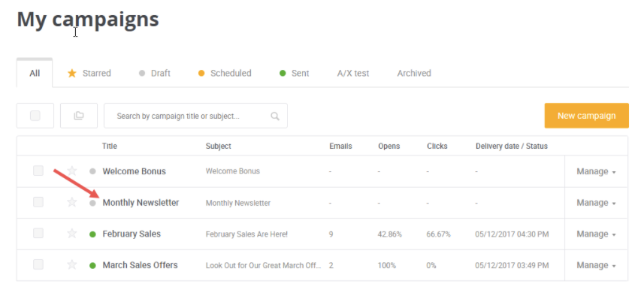Star the Monthly Newsletter campaign

pyautogui.click(x=72, y=202)
